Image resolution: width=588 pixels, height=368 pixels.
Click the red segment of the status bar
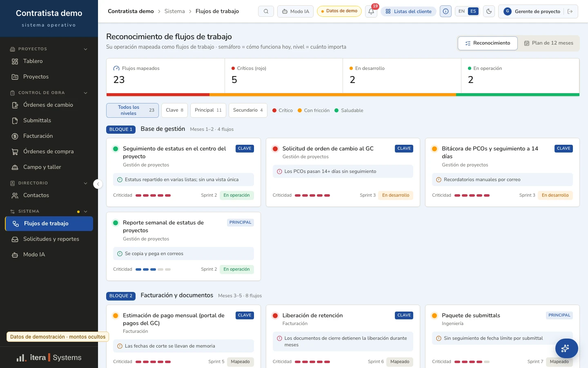coord(158,95)
